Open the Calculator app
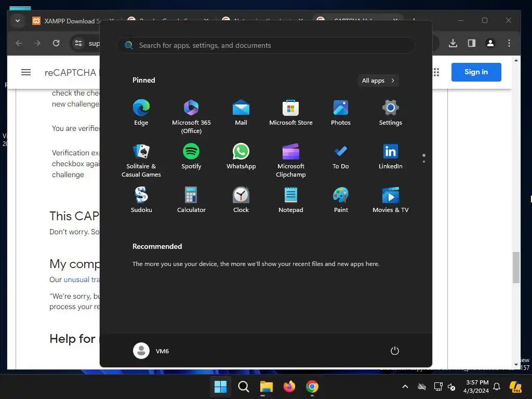 click(191, 200)
